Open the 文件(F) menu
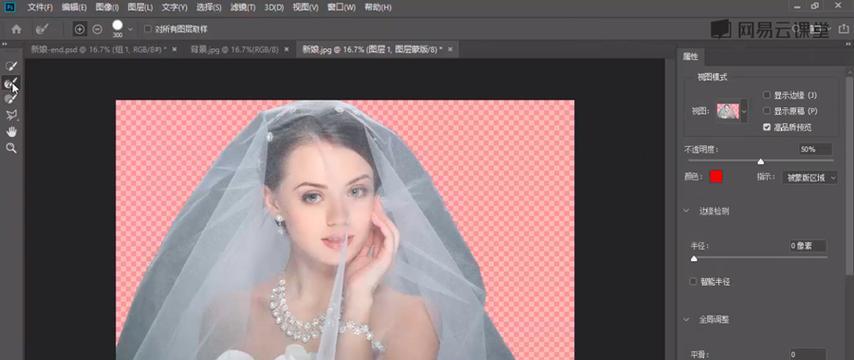The height and width of the screenshot is (360, 854). click(40, 8)
